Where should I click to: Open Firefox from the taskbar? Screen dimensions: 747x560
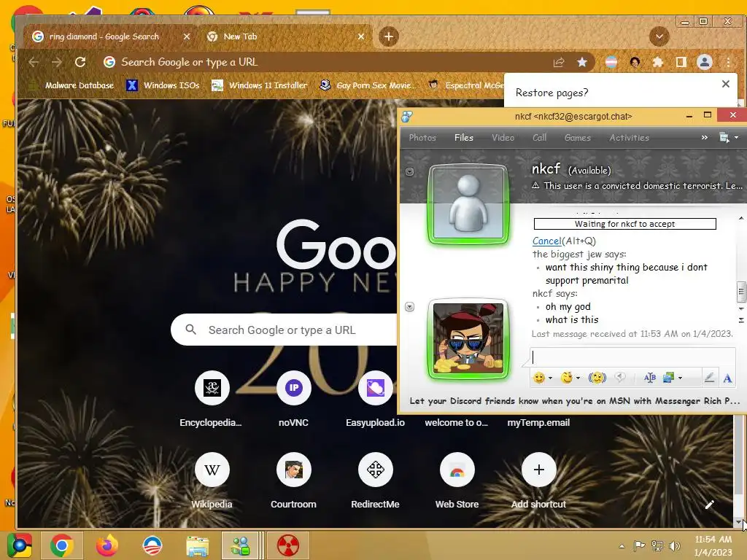click(x=107, y=545)
